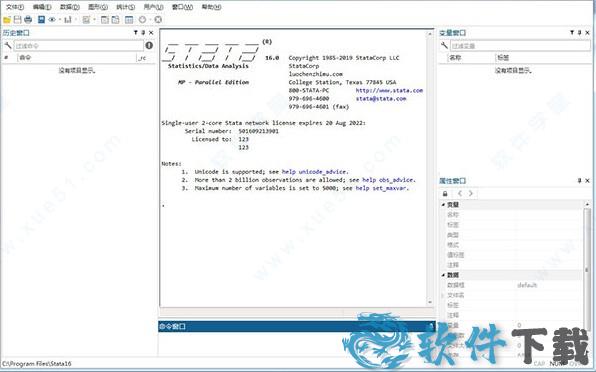Click wrench icon in 历史窗口 filter

pos(8,46)
